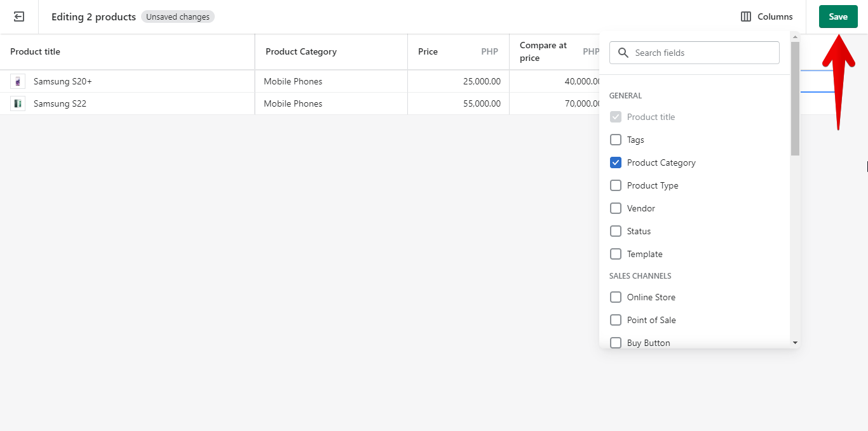Image resolution: width=868 pixels, height=431 pixels.
Task: Enable the Product Type column
Action: pos(616,185)
